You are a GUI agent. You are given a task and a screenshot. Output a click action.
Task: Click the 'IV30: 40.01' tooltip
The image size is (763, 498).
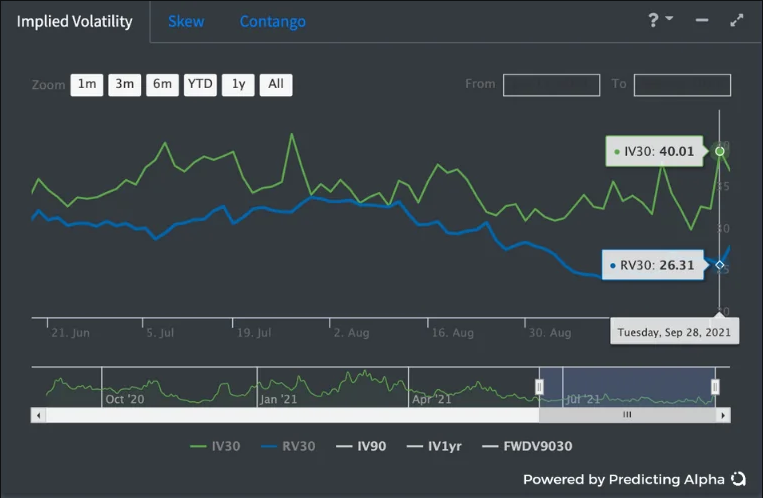[654, 151]
